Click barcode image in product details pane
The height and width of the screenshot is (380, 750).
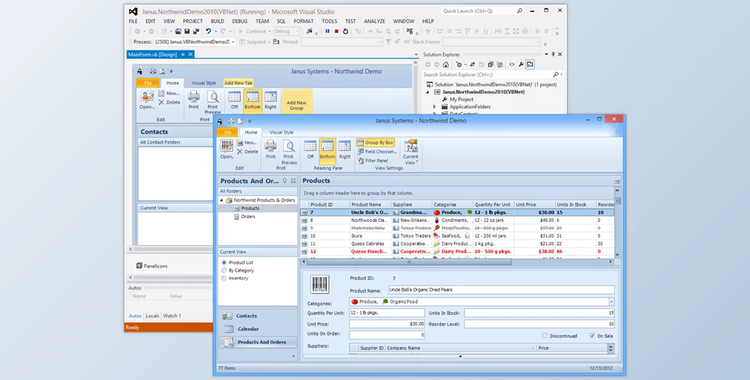[x=320, y=284]
